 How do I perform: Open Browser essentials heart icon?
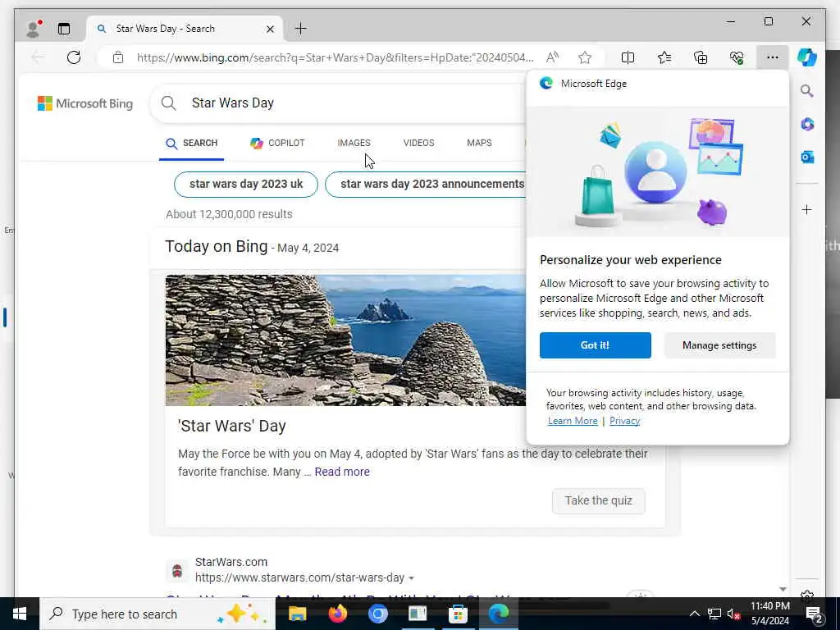737,57
